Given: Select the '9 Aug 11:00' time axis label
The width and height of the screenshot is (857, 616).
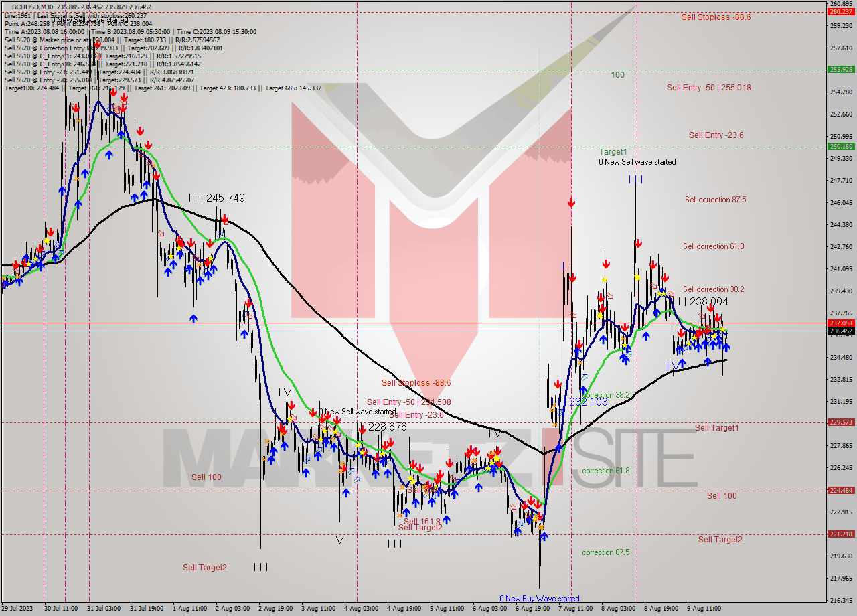Looking at the screenshot, I should pos(704,609).
